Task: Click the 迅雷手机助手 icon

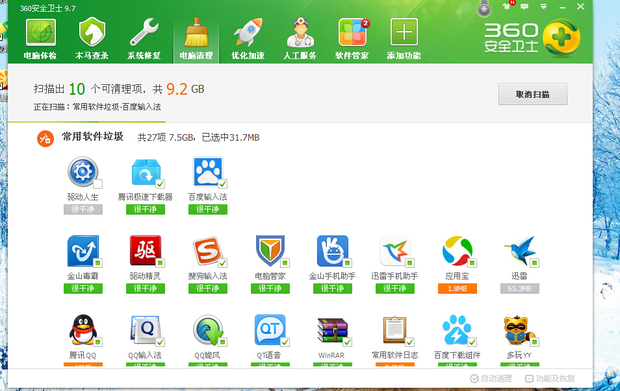Action: tap(395, 251)
